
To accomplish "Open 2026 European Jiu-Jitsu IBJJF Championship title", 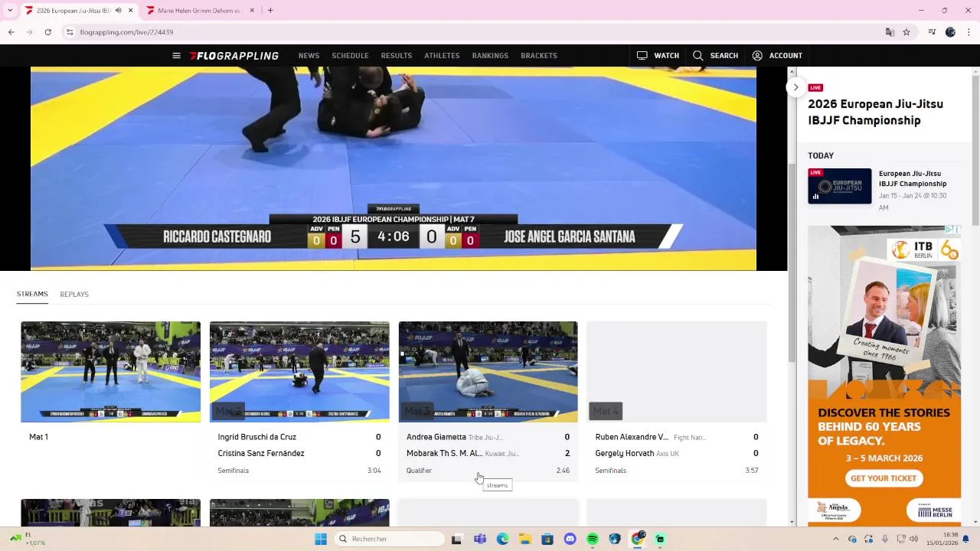I will coord(875,112).
